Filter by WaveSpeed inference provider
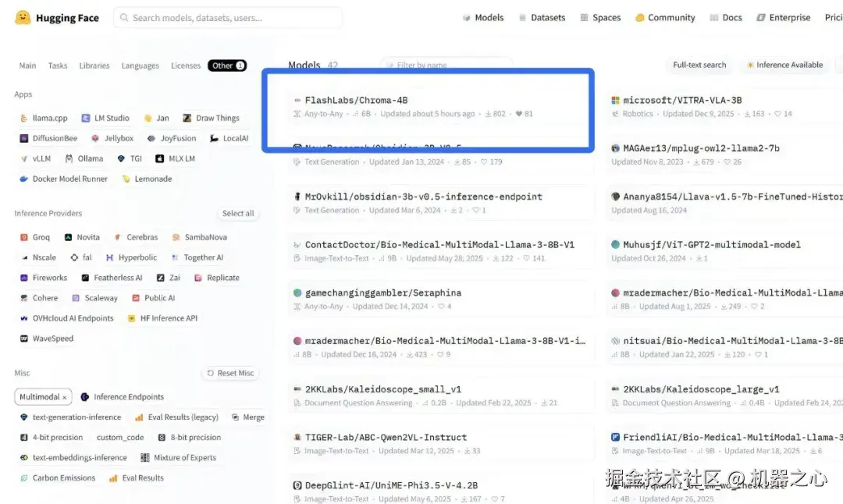The height and width of the screenshot is (504, 843). click(46, 339)
